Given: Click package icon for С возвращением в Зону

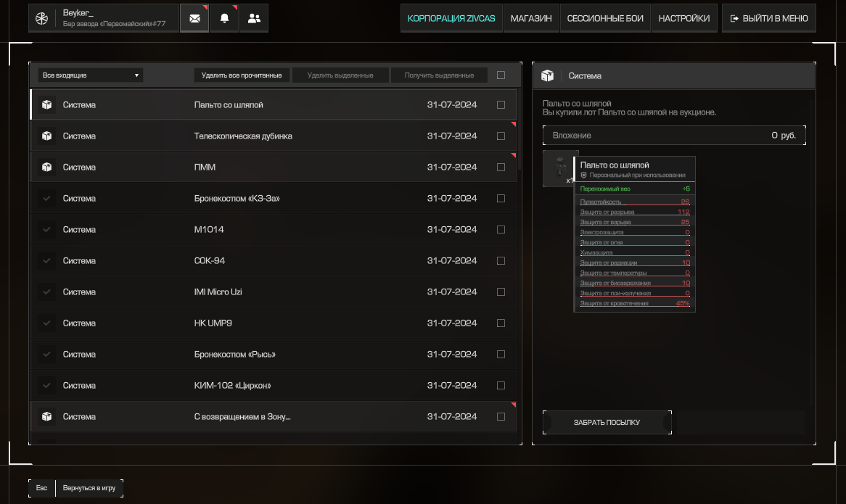Looking at the screenshot, I should click(47, 417).
